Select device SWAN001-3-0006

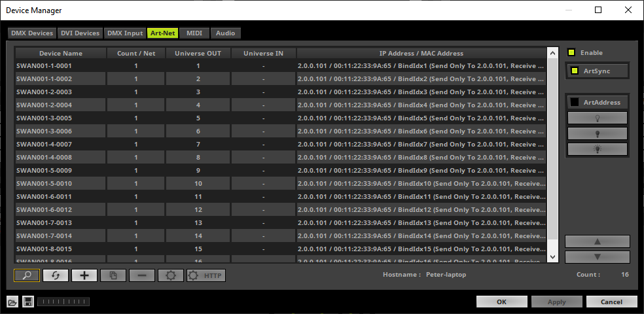[x=61, y=131]
